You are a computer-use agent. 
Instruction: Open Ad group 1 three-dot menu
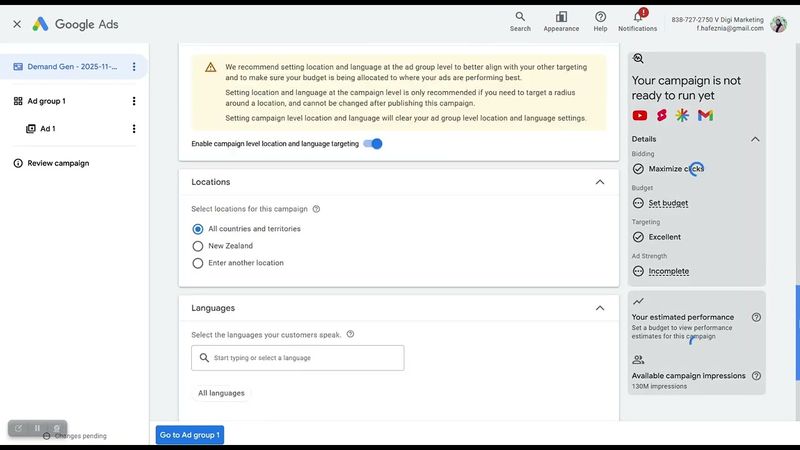tap(134, 101)
